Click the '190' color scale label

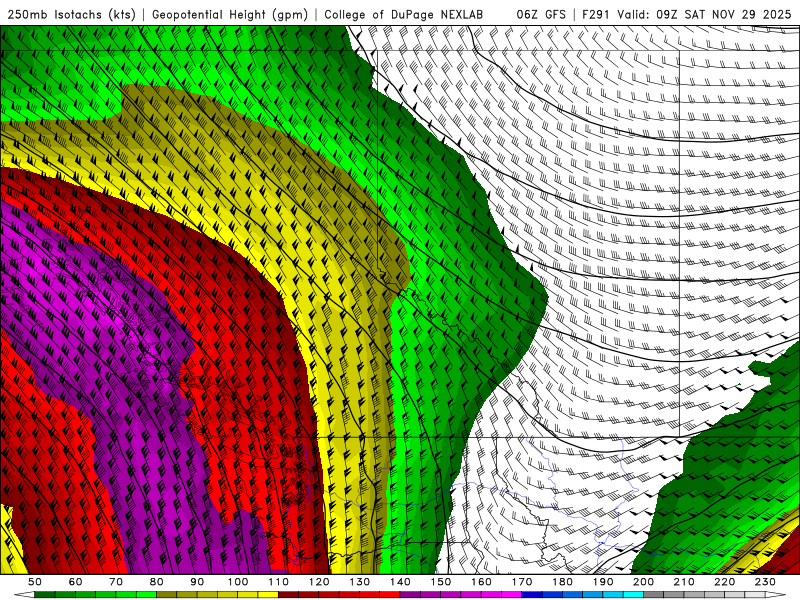point(603,582)
